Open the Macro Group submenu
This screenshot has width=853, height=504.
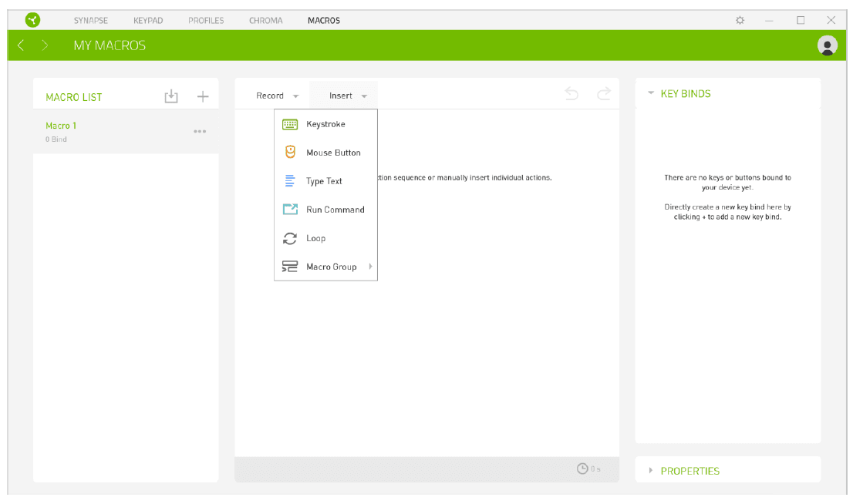(x=331, y=267)
